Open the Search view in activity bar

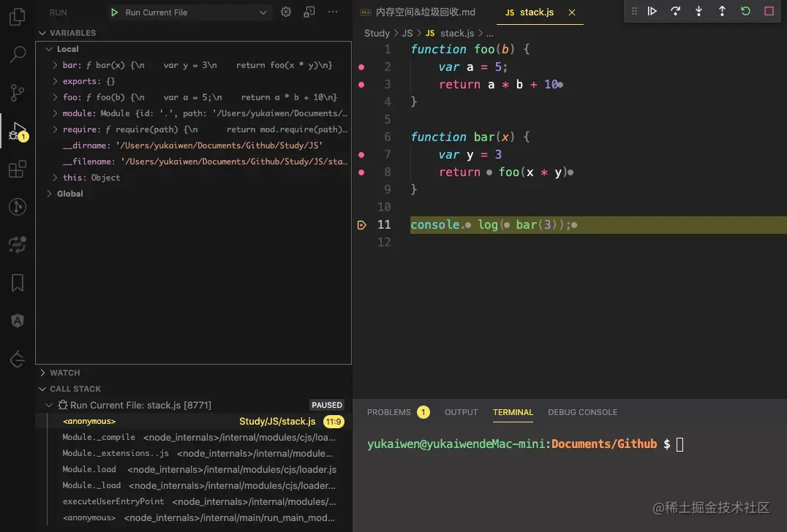18,54
